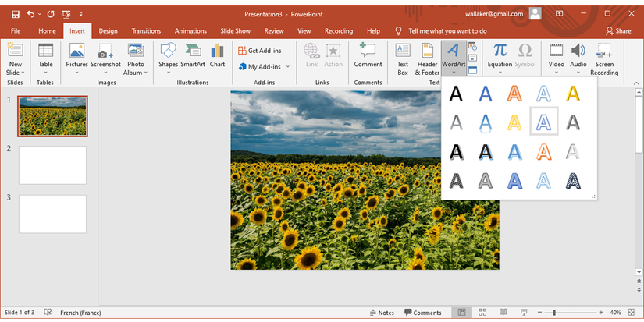Viewport: 644px width, 322px height.
Task: Open the Shapes gallery
Action: (x=168, y=51)
